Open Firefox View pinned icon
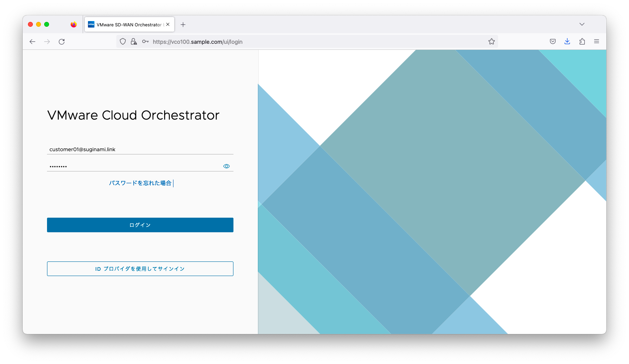The image size is (629, 364). pos(73,24)
